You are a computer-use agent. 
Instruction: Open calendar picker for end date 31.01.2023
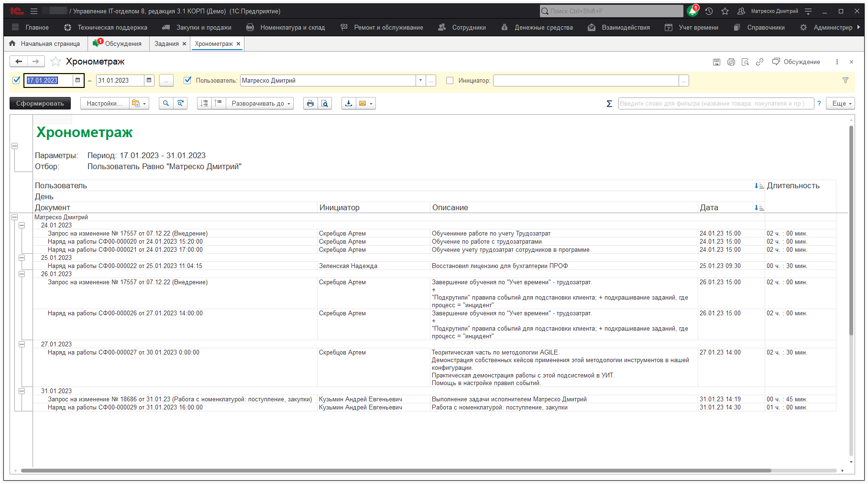pos(149,81)
